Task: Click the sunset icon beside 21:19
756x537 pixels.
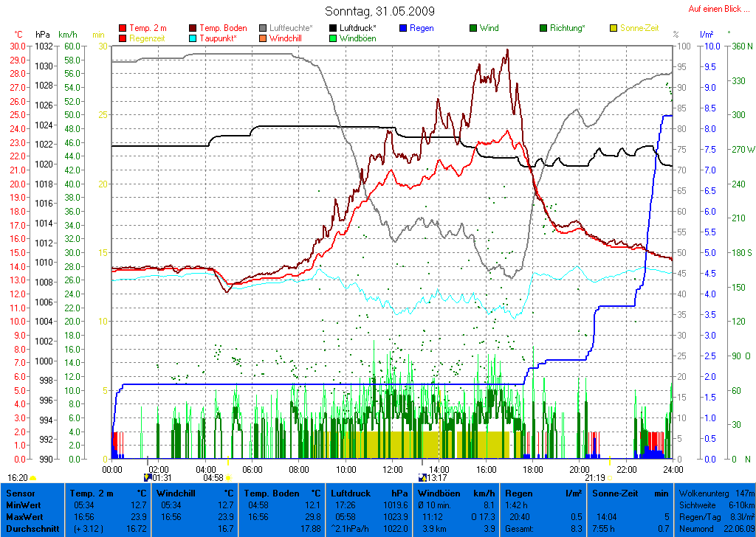Action: 610,478
